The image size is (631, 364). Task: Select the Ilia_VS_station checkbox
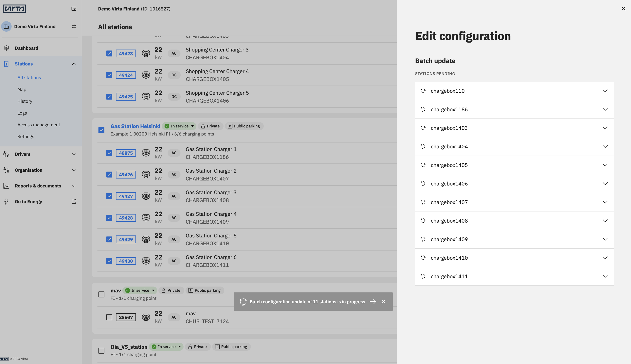tap(101, 351)
